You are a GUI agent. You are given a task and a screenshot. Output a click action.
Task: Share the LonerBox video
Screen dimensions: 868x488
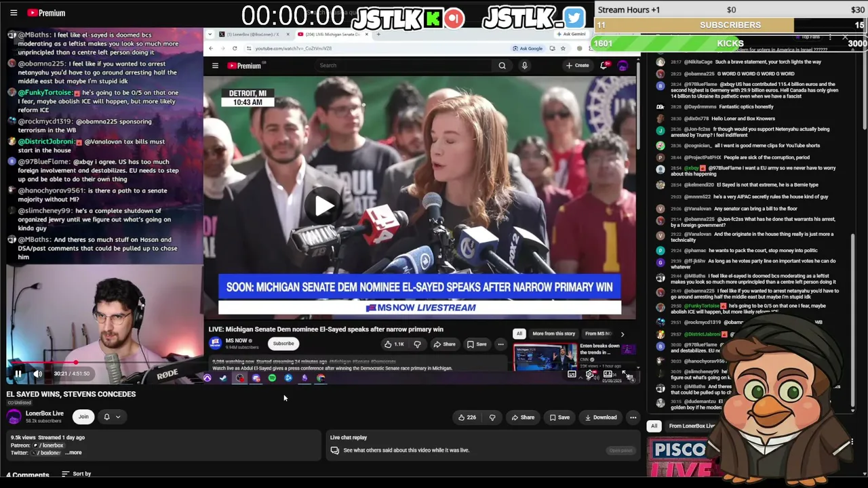click(523, 418)
